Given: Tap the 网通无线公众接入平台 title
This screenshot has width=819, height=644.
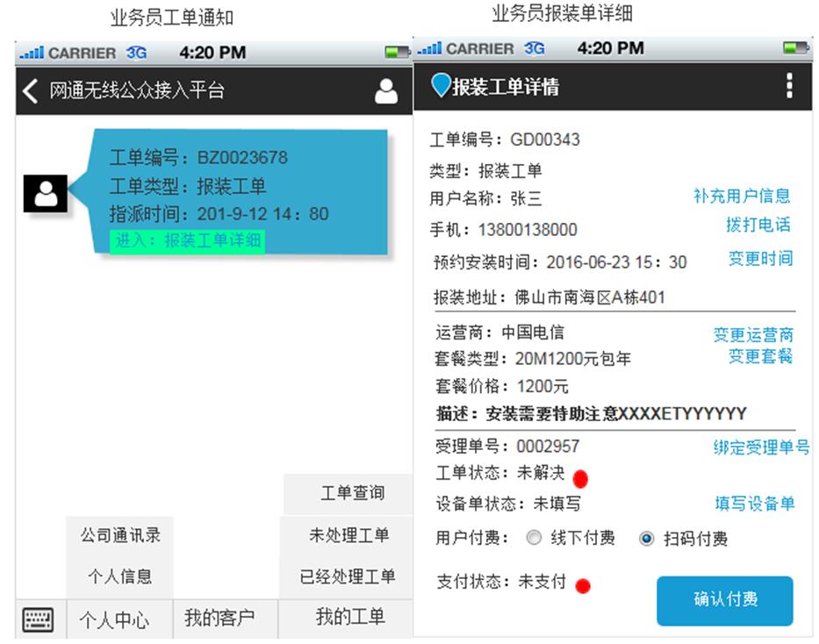Looking at the screenshot, I should pyautogui.click(x=137, y=90).
